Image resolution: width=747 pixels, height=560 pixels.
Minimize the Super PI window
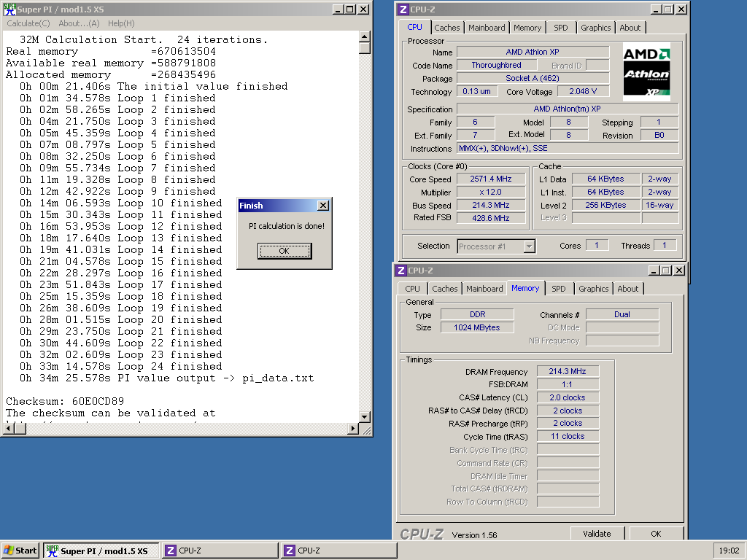(x=338, y=9)
